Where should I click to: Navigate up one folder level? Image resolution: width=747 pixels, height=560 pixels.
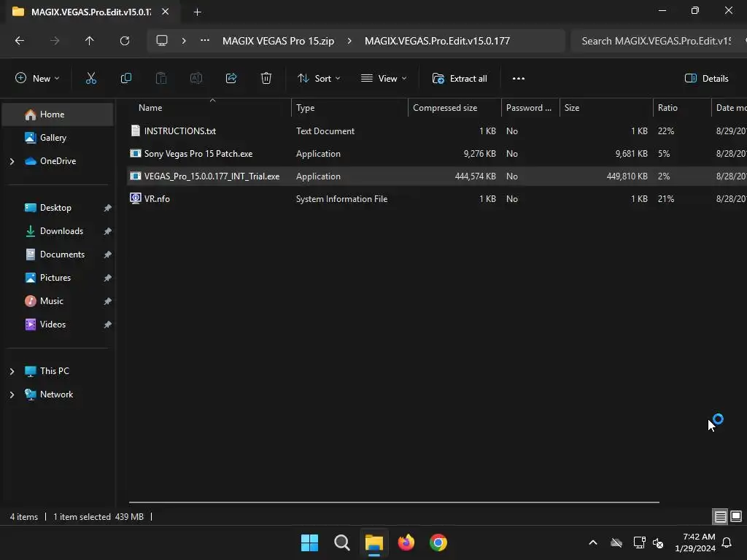89,41
